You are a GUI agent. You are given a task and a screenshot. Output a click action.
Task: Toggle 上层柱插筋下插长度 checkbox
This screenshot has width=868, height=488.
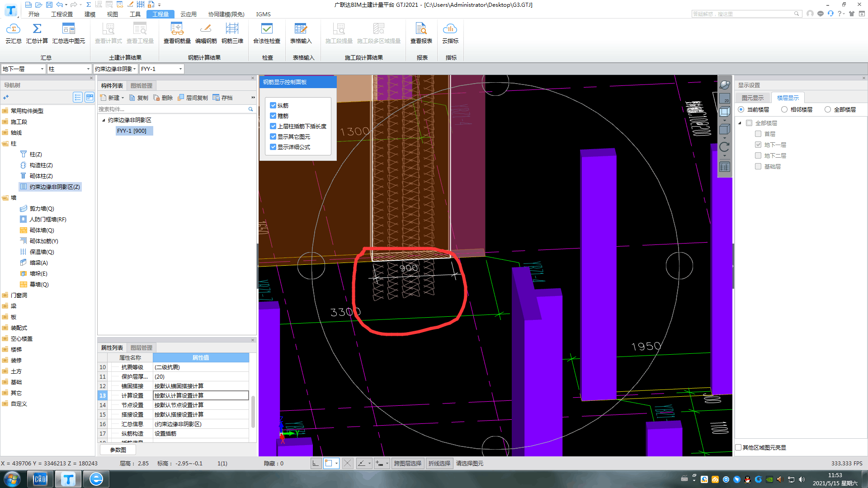tap(273, 126)
